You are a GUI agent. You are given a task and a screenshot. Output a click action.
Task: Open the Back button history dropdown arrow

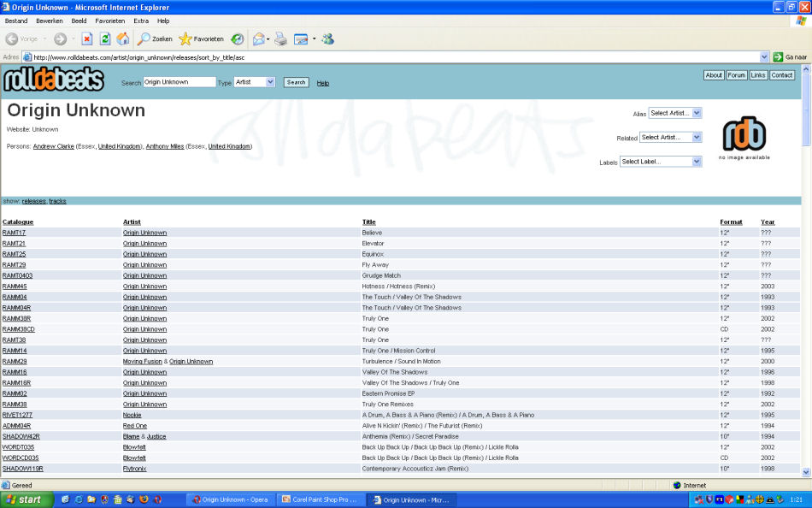44,38
